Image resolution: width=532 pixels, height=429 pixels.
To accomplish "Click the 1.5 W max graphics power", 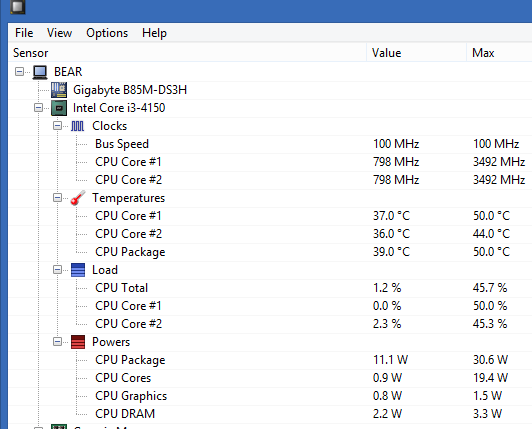I will click(x=487, y=396).
